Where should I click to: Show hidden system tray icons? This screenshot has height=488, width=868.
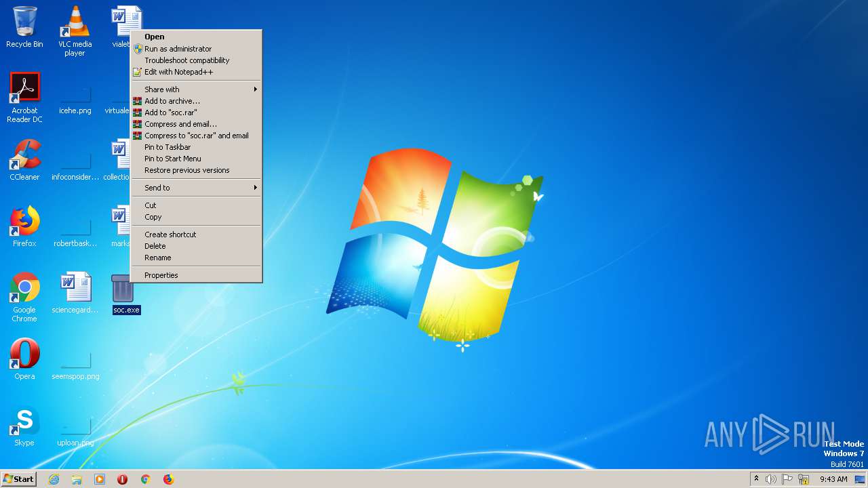[x=756, y=479]
